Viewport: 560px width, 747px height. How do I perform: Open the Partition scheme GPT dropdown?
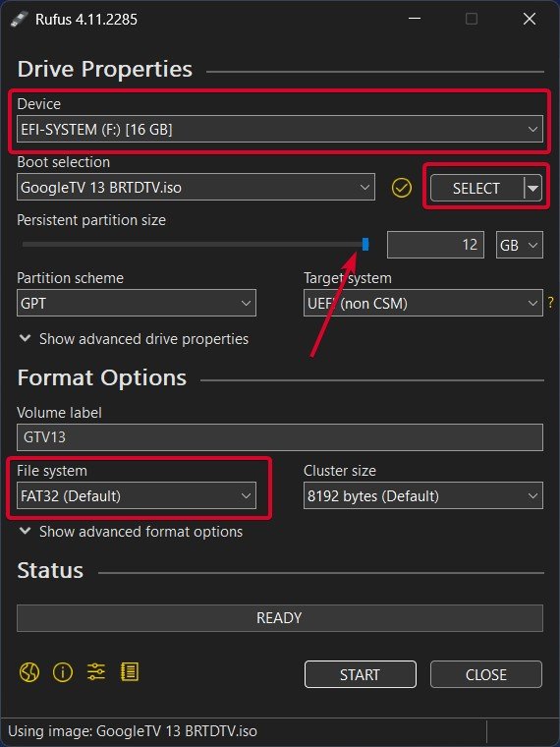pos(137,303)
